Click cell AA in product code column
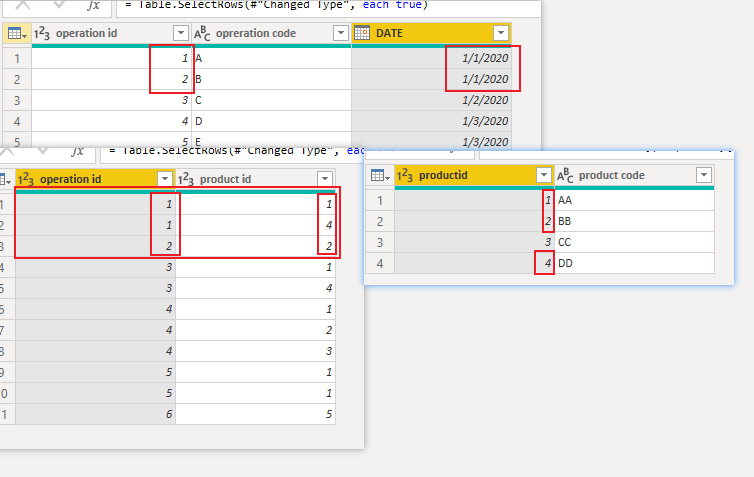 pyautogui.click(x=634, y=200)
